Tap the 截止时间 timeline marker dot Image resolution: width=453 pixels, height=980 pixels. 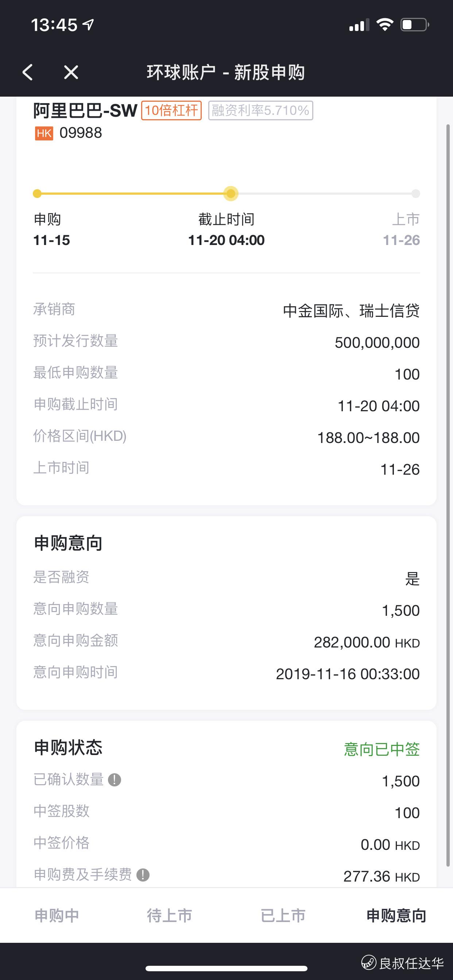coord(231,194)
